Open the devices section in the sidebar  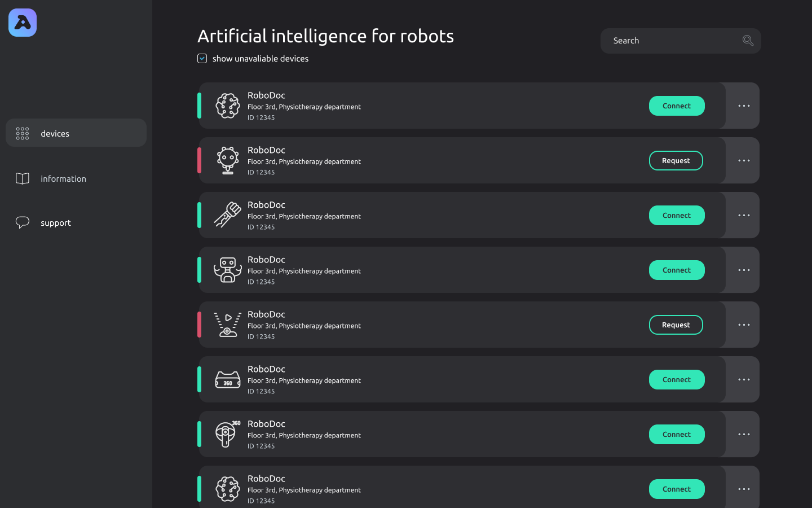click(x=76, y=133)
